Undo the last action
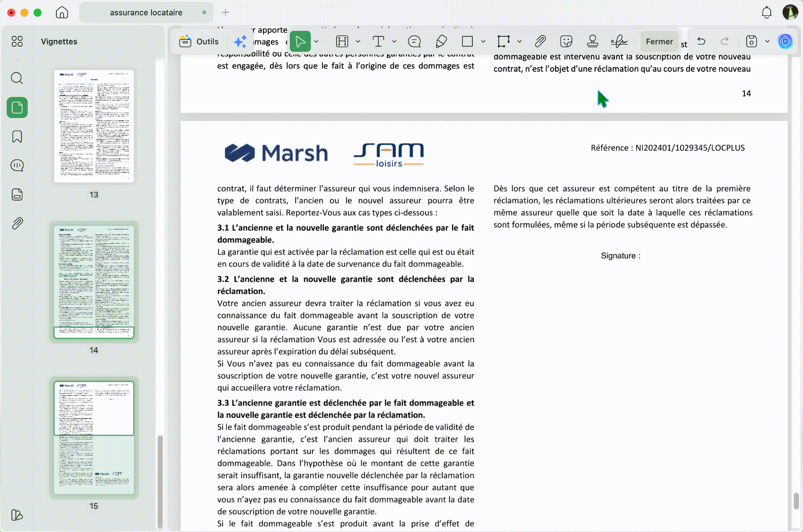Viewport: 803px width, 532px height. [x=701, y=41]
